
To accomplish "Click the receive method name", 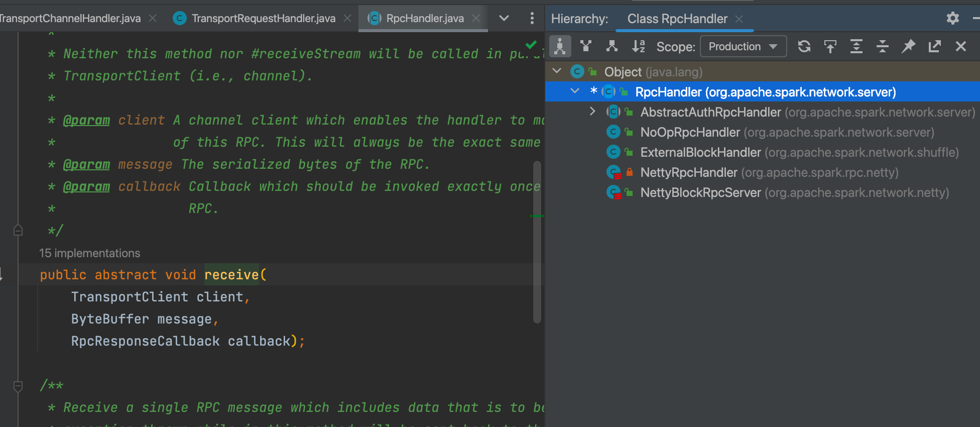I will [231, 275].
